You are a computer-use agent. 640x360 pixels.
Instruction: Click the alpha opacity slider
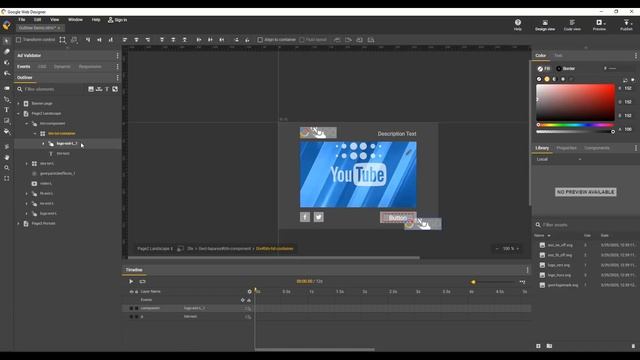pos(575,132)
